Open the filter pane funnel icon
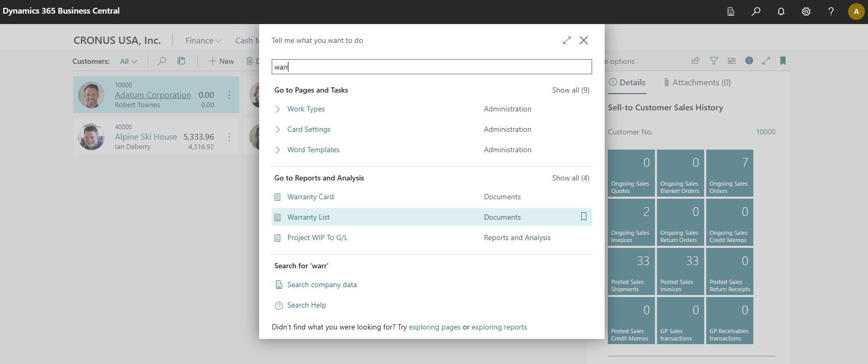Screen dimensions: 868x364 [714, 61]
